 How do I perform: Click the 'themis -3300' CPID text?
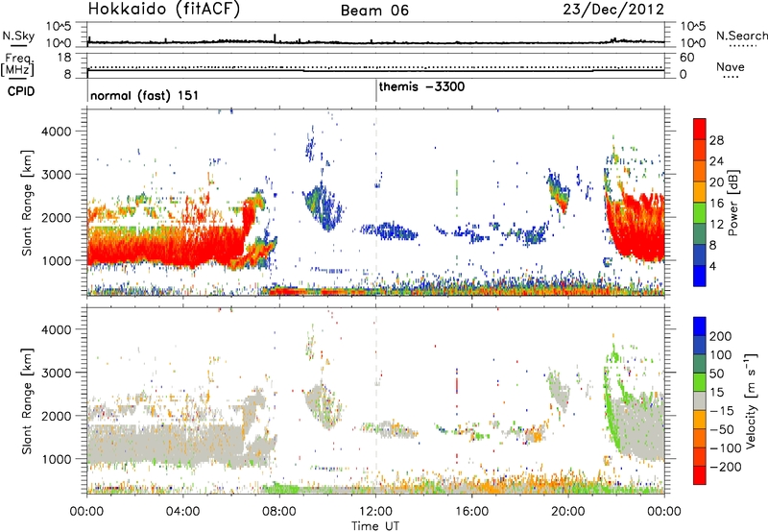(x=421, y=86)
